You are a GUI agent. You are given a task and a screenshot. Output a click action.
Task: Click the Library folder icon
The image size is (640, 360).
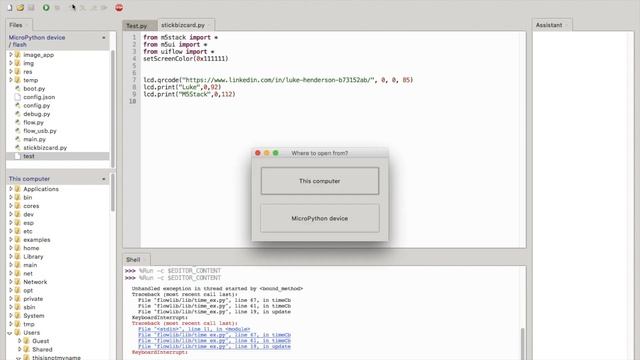[18, 256]
